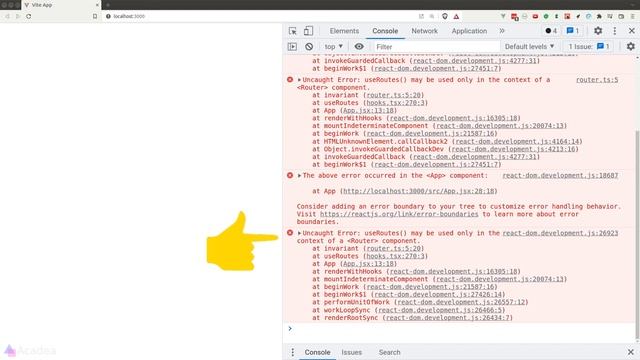Open console settings gear
640x360 pixels.
coord(631,47)
